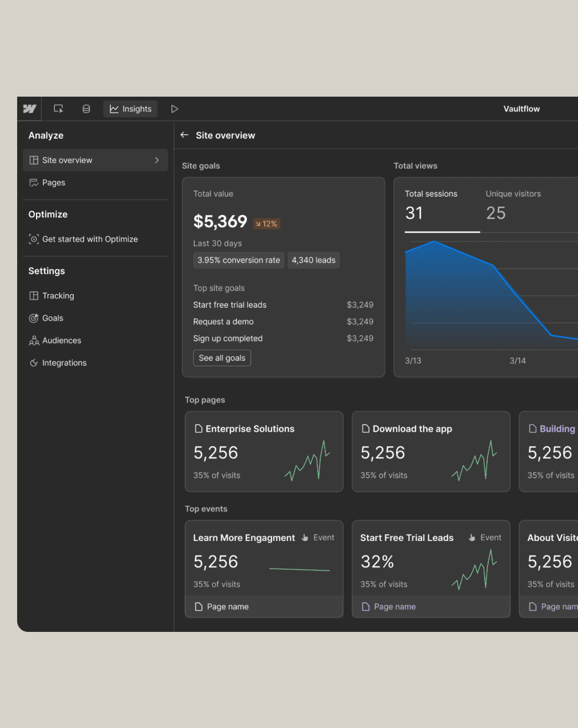
Task: Click the total views area chart
Action: (491, 295)
